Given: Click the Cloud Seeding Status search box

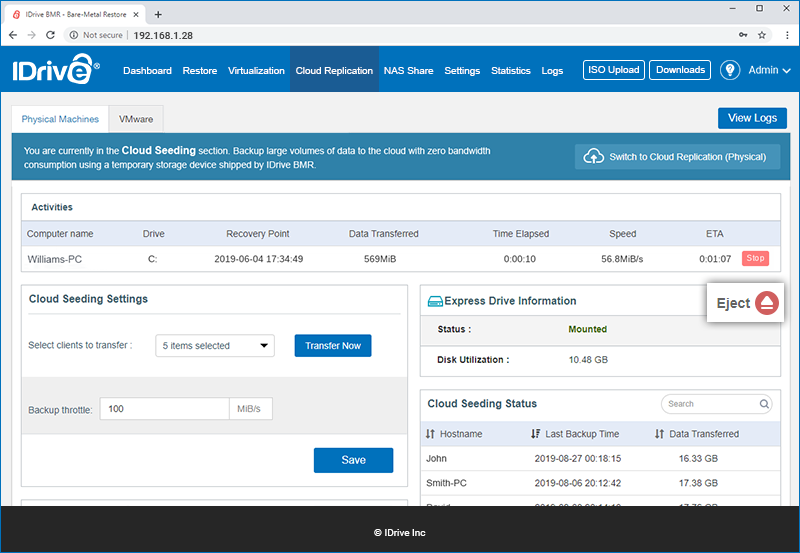Looking at the screenshot, I should (x=716, y=404).
